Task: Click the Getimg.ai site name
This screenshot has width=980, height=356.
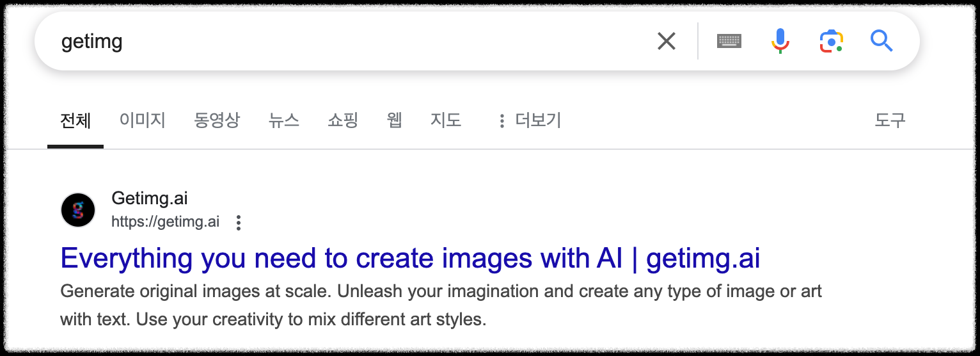Action: (x=150, y=198)
